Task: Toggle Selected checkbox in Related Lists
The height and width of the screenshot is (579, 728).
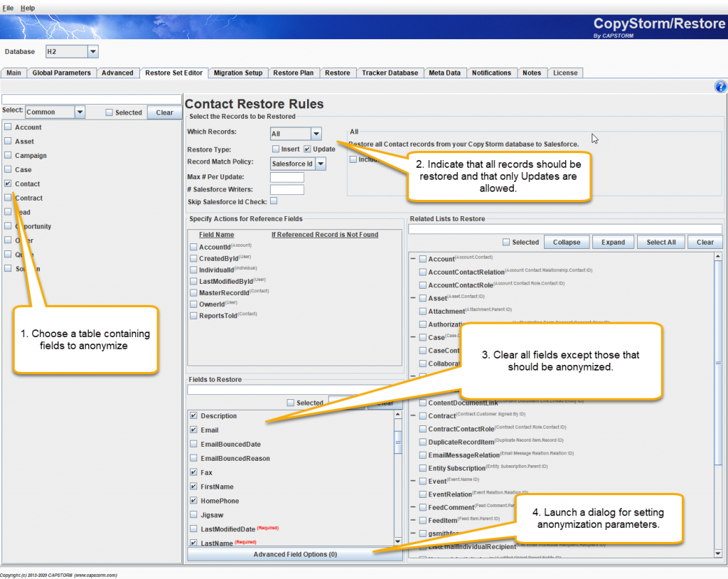Action: [506, 242]
